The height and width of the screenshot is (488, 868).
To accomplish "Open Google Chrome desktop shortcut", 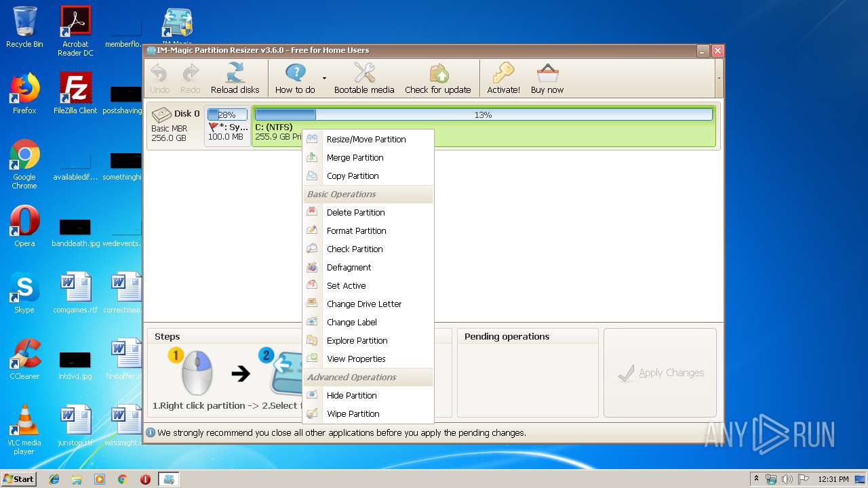I will (24, 164).
